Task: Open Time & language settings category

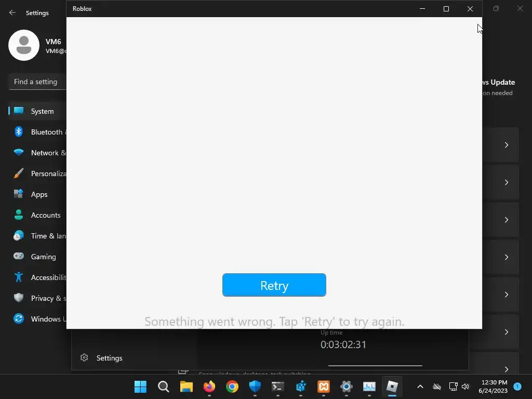Action: pyautogui.click(x=37, y=236)
